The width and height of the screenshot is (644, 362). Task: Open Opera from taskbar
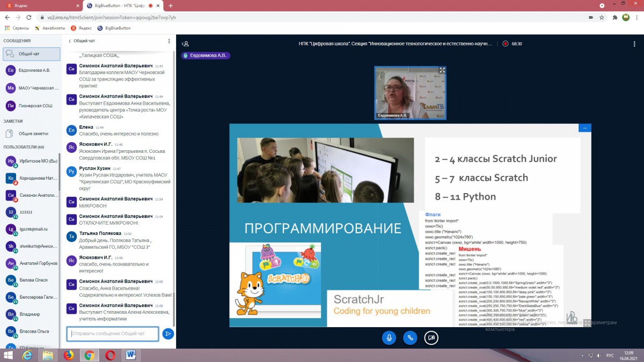[x=111, y=355]
